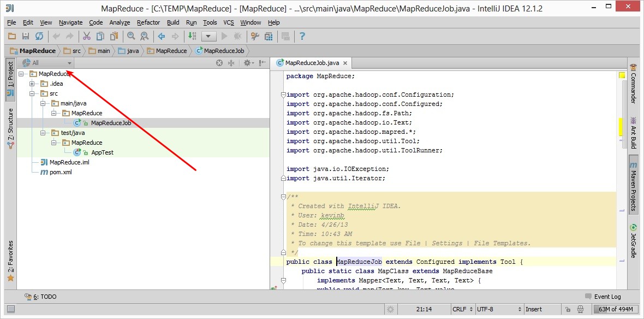Click the MapReduceJob breadcrumb in navigation bar
This screenshot has width=644, height=319.
pos(220,51)
